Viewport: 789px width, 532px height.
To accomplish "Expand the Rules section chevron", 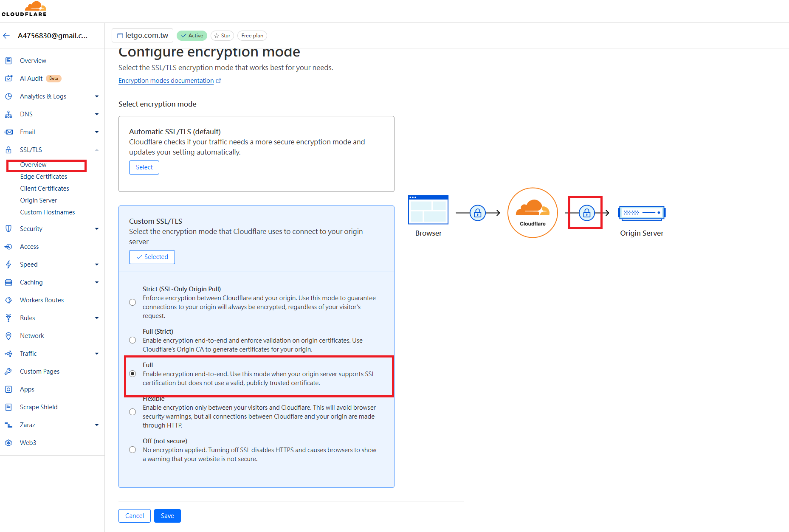I will click(96, 318).
